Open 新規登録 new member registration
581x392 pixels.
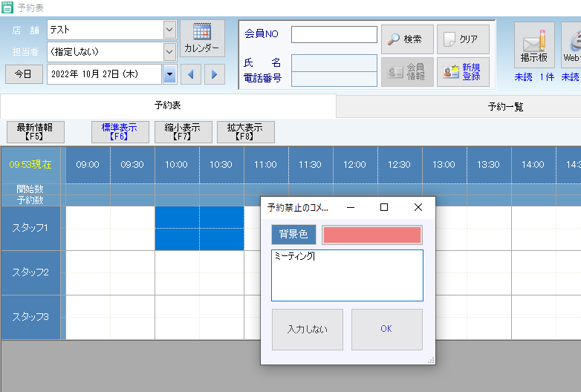pos(463,72)
